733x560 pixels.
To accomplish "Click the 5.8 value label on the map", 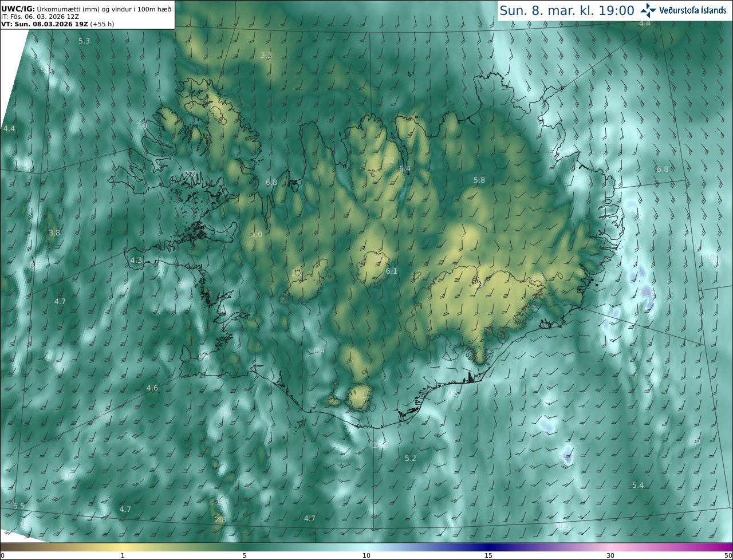I will coord(479,180).
